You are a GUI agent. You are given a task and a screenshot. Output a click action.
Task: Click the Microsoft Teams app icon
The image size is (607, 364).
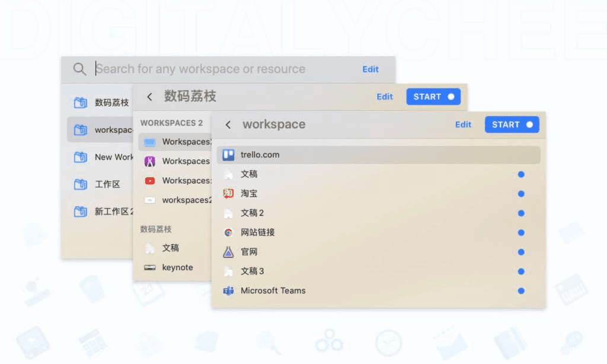228,290
